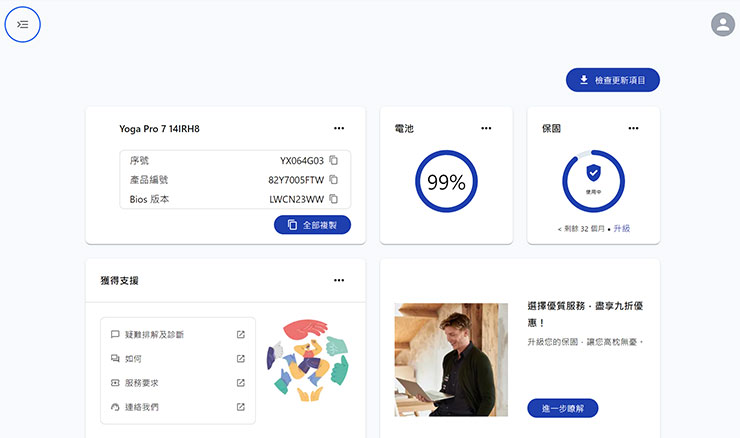The width and height of the screenshot is (740, 438).
Task: Click the product number value 82Y7005FTW
Action: [x=296, y=180]
